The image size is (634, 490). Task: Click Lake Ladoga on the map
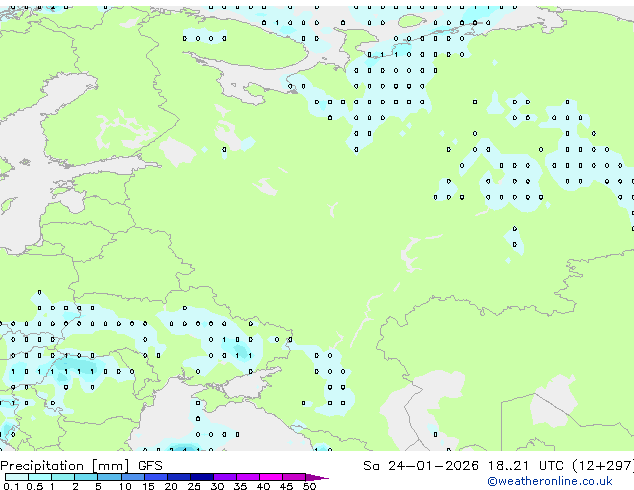179,151
